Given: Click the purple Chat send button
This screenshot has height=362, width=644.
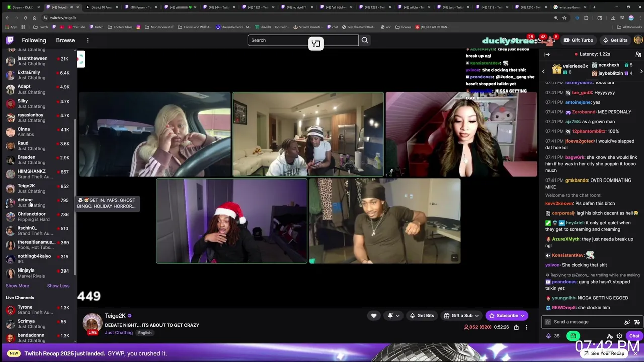Looking at the screenshot, I should [x=634, y=336].
